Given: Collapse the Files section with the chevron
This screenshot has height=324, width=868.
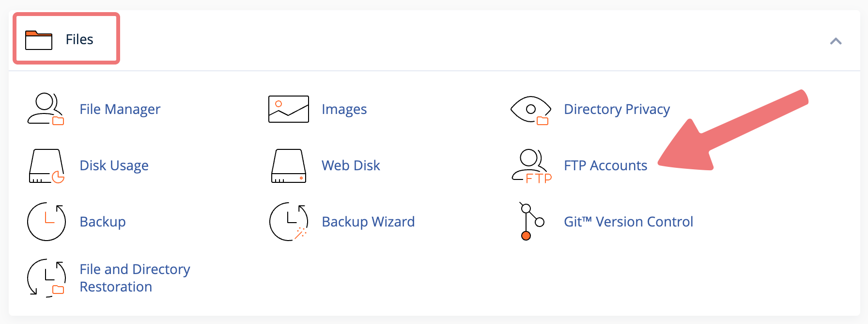Looking at the screenshot, I should (x=836, y=41).
